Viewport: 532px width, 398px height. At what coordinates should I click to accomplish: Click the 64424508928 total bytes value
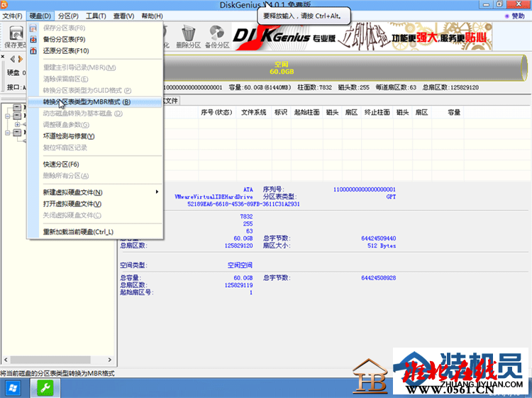click(379, 278)
